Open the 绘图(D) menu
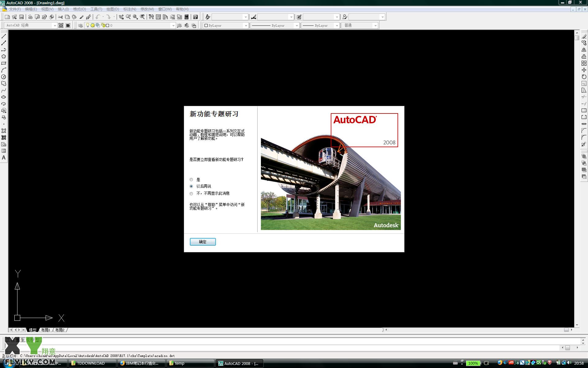Image resolution: width=588 pixels, height=368 pixels. (x=113, y=9)
